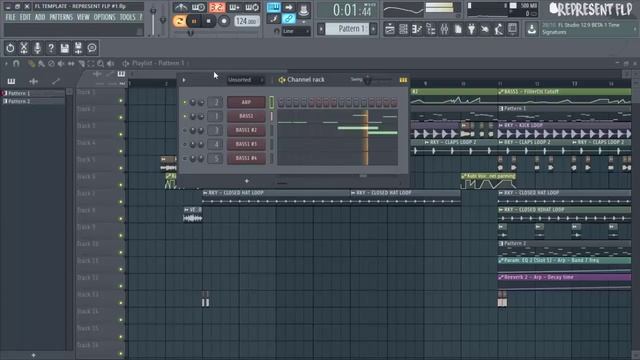Pause playback with the pause button
This screenshot has height=360, width=640.
194,21
